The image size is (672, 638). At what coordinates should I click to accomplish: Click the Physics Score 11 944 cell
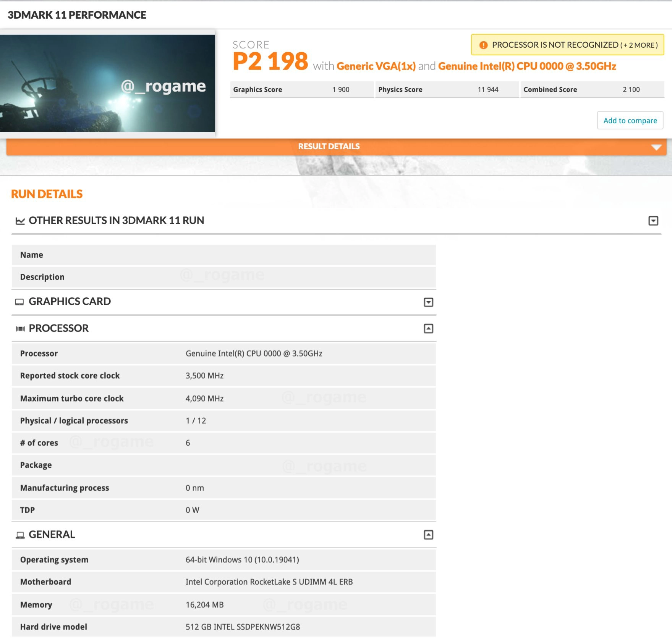click(x=447, y=89)
